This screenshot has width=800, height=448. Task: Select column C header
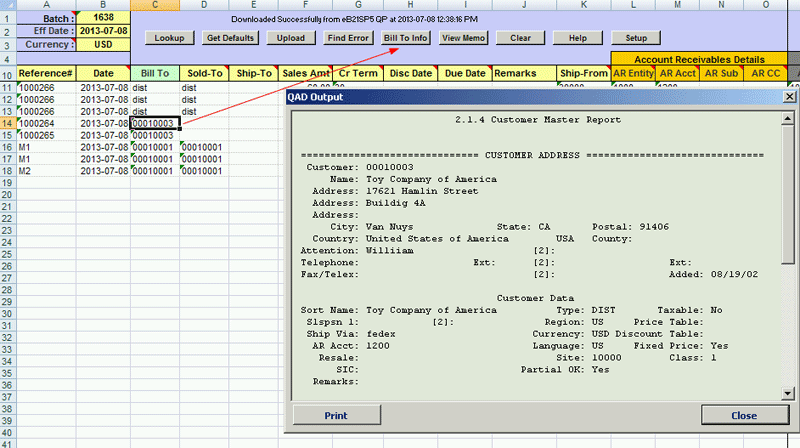coord(154,5)
